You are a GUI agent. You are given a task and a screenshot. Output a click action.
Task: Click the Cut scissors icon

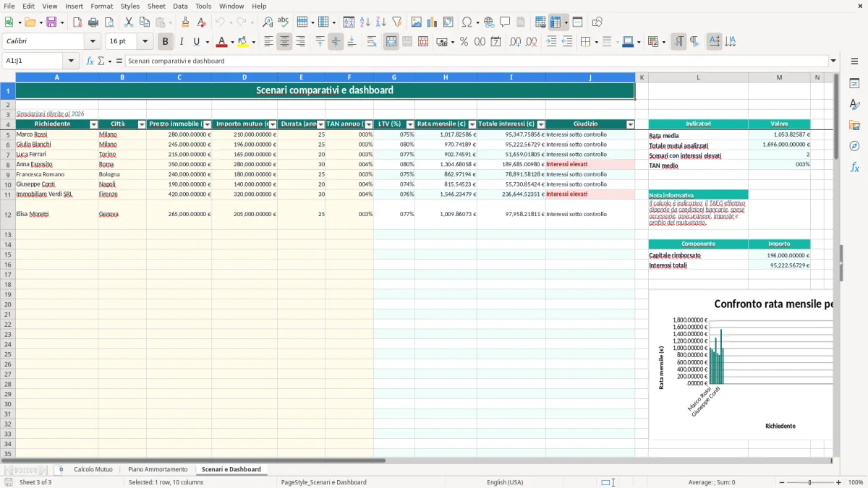pyautogui.click(x=128, y=22)
